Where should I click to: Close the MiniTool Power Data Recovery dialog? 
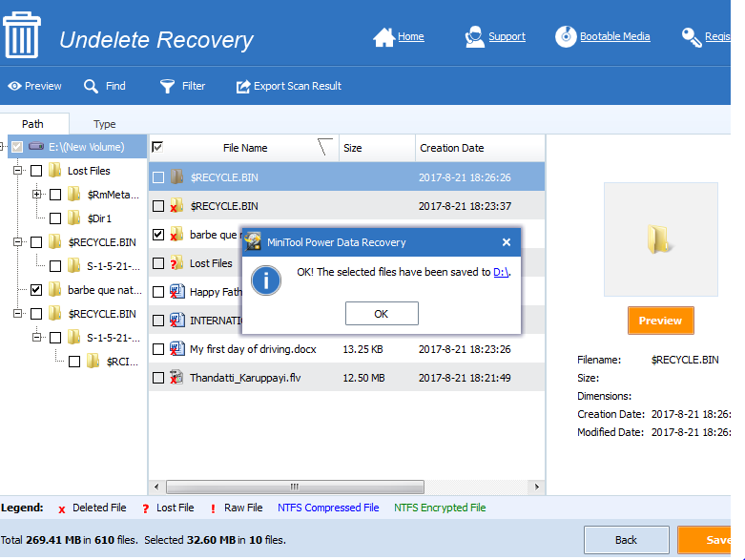pyautogui.click(x=507, y=242)
